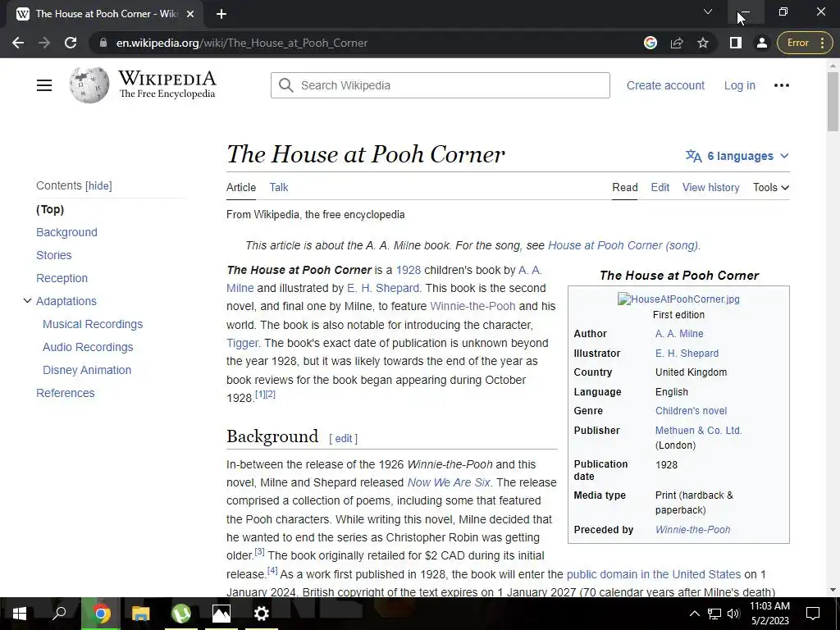The height and width of the screenshot is (630, 840).
Task: Select the Read tab
Action: (x=624, y=188)
